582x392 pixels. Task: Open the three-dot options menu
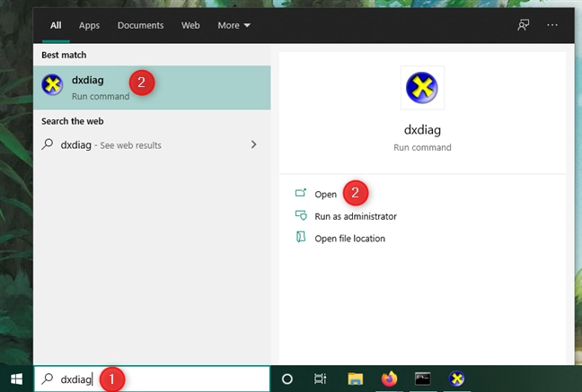tap(552, 25)
